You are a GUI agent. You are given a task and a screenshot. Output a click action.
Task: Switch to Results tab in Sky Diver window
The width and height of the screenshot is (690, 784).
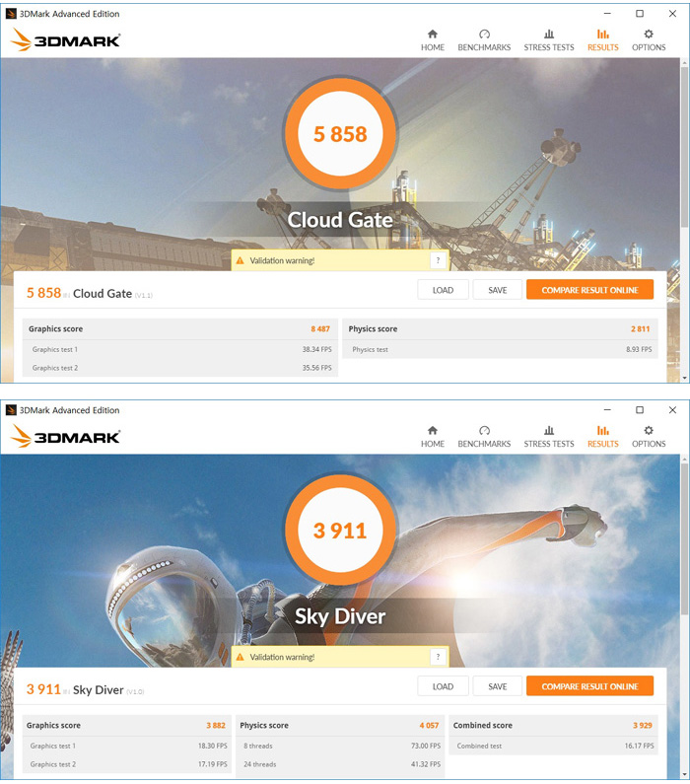pyautogui.click(x=602, y=437)
